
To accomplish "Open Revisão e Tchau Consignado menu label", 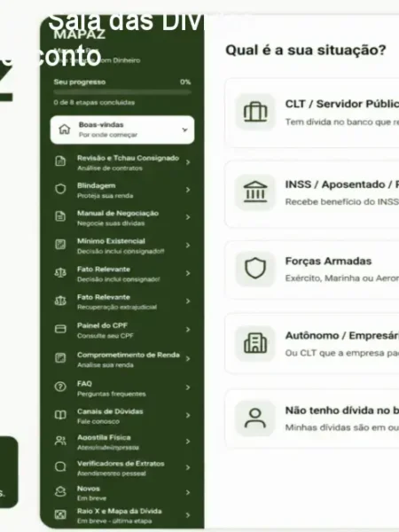I will click(128, 158).
